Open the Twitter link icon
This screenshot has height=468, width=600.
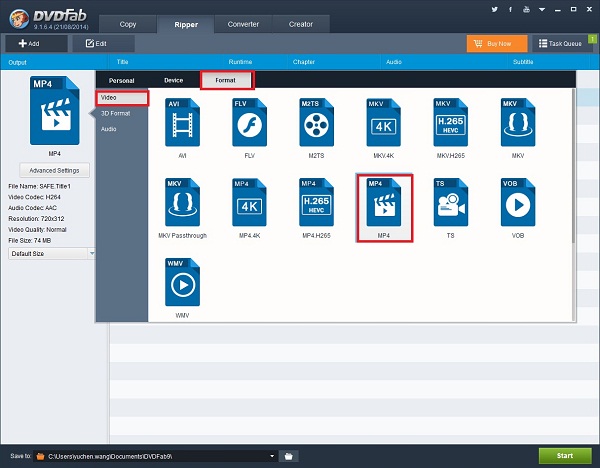pyautogui.click(x=494, y=9)
